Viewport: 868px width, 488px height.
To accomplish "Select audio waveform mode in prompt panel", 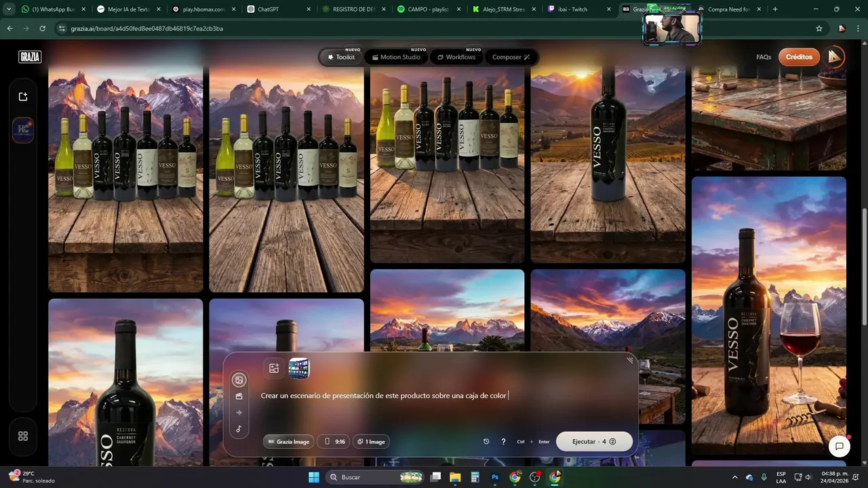I will [x=239, y=413].
